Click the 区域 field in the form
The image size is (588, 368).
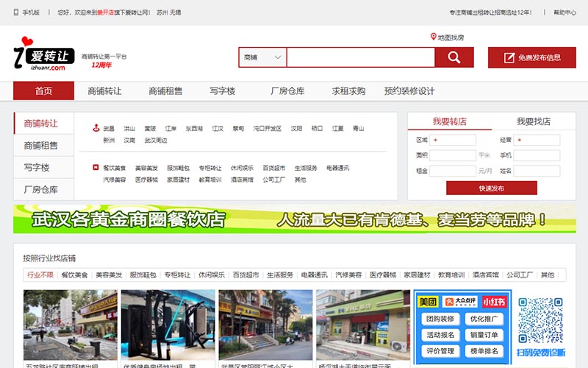tap(453, 140)
